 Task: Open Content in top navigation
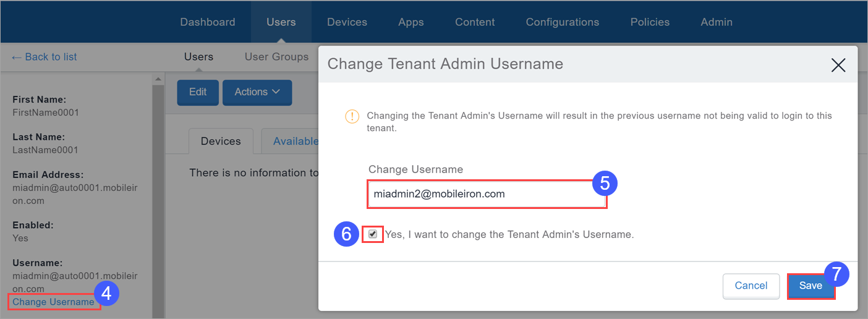[x=475, y=22]
